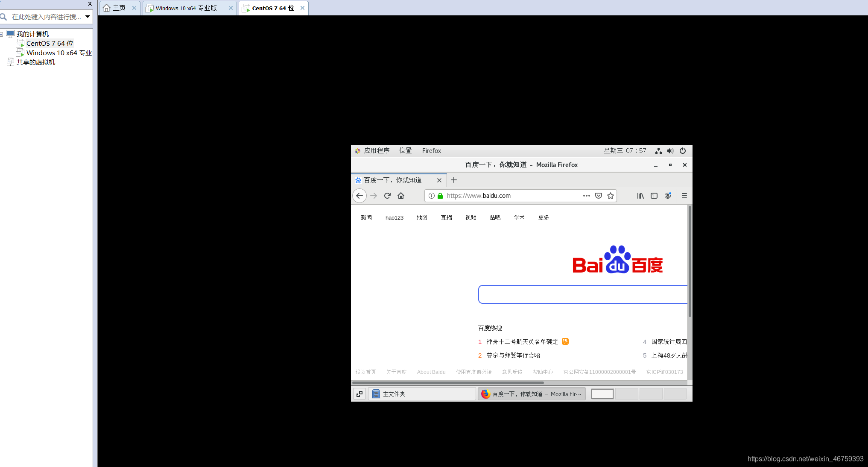Select 共享的虚拟机 tree item
The height and width of the screenshot is (467, 868).
pos(36,62)
